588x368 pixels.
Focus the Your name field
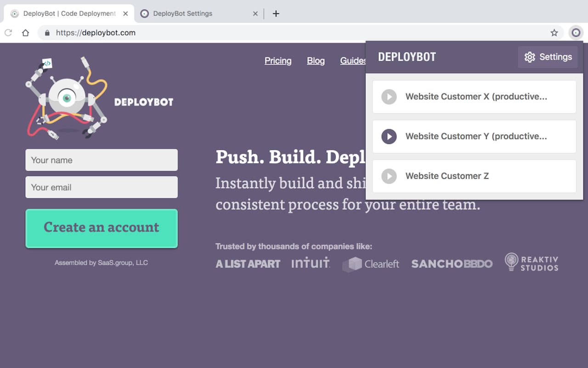point(102,160)
